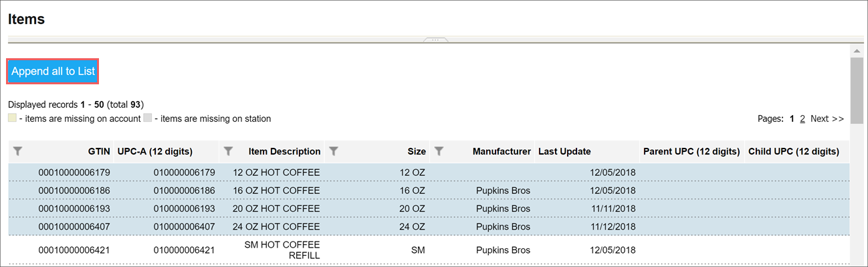Click the scroll up arrow
The image size is (868, 267).
point(856,51)
